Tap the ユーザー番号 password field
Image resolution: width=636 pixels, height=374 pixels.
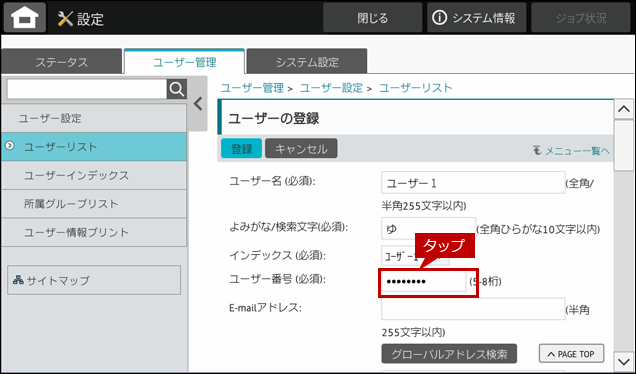click(423, 282)
